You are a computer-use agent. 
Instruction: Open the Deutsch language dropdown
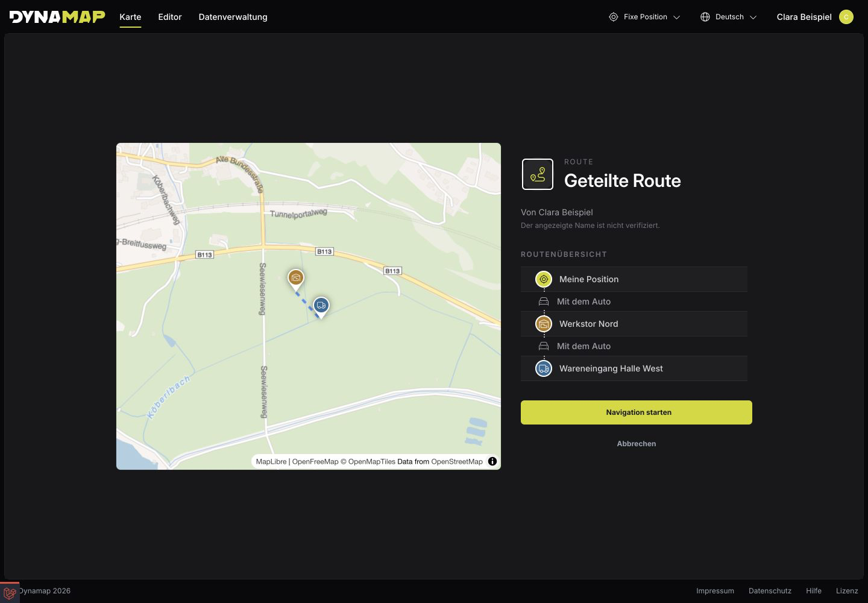coord(728,17)
